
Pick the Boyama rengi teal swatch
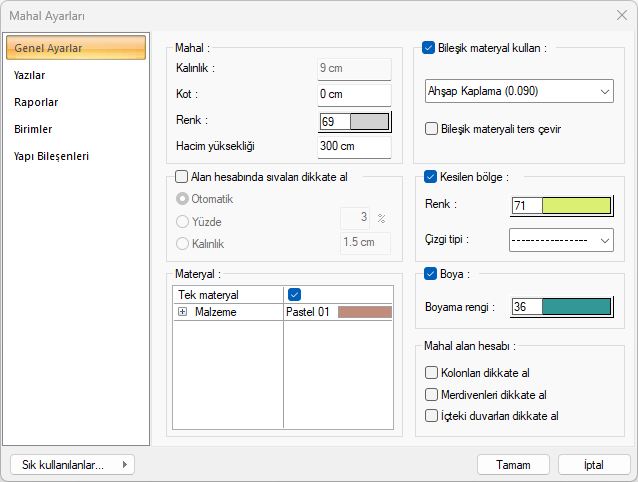[x=574, y=307]
